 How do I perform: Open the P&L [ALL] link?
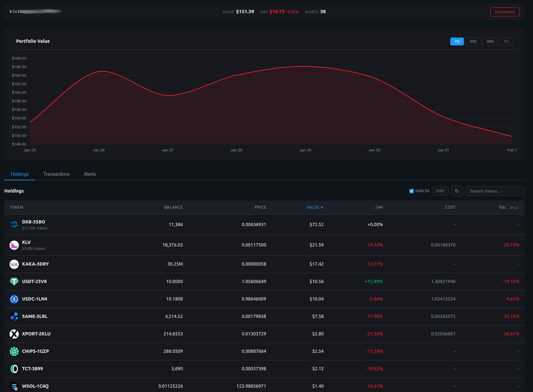[x=514, y=207]
